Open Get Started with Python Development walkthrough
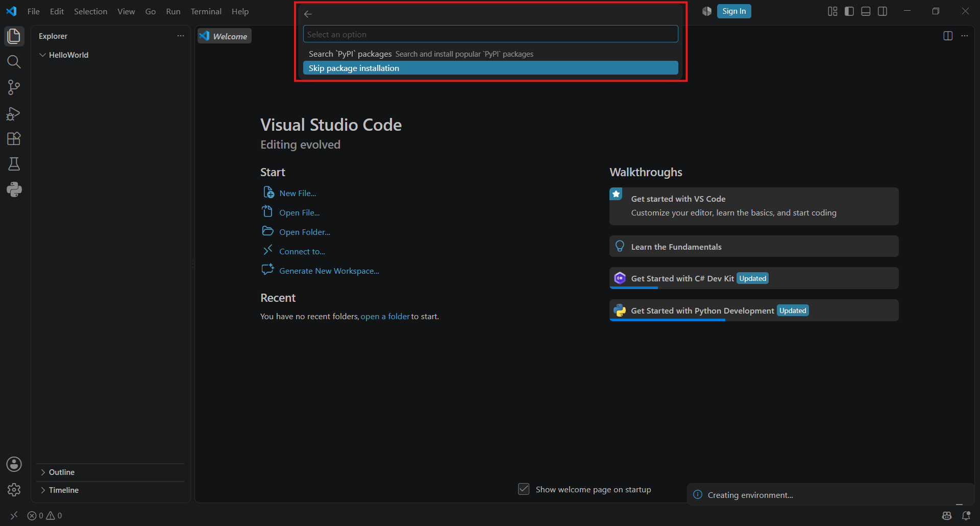The height and width of the screenshot is (526, 980). [754, 310]
